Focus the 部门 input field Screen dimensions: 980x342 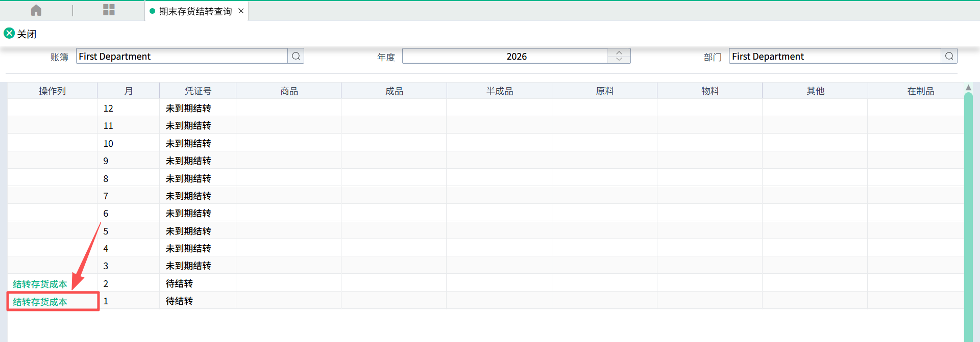tap(835, 56)
